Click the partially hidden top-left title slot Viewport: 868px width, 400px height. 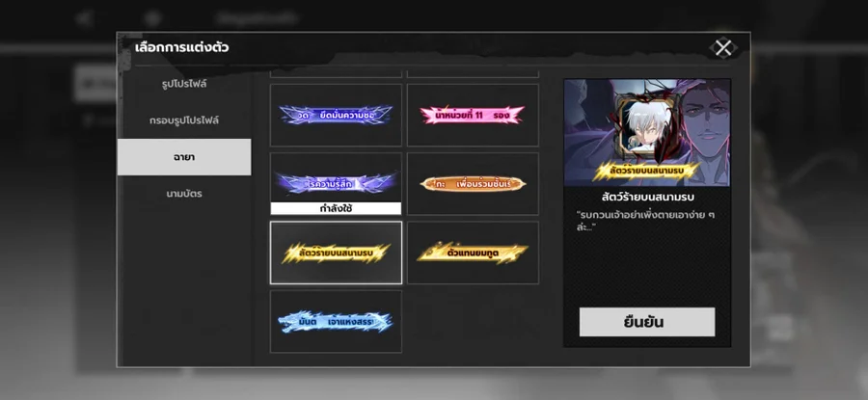click(x=336, y=74)
